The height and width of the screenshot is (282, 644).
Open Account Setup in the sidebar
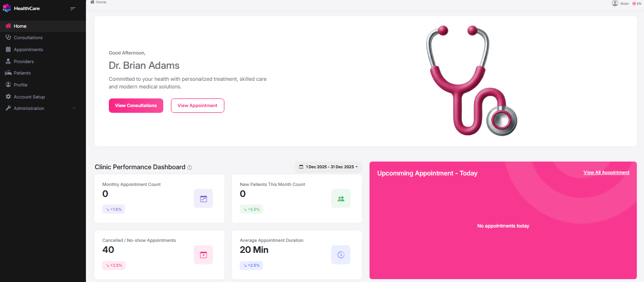click(x=29, y=97)
